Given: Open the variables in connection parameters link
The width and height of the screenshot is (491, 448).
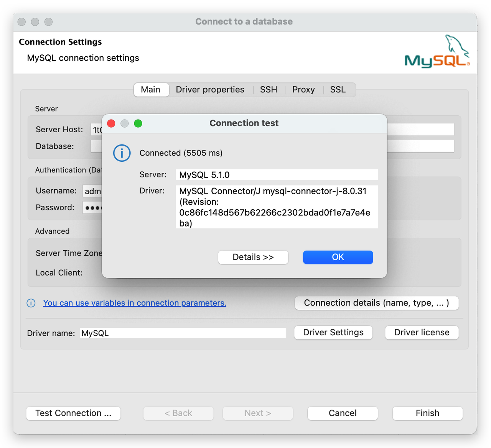Looking at the screenshot, I should coord(135,303).
